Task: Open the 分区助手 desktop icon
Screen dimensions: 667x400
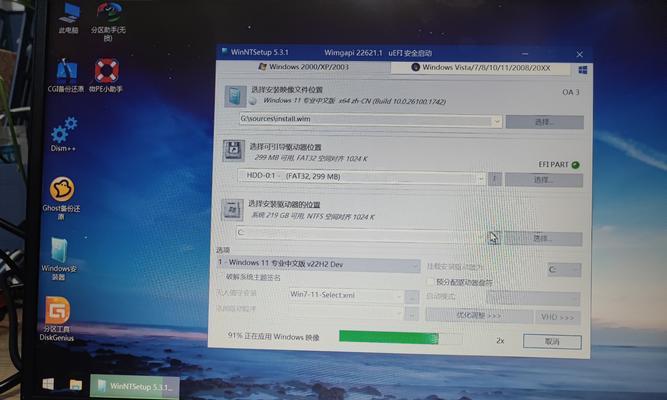Action: [108, 20]
